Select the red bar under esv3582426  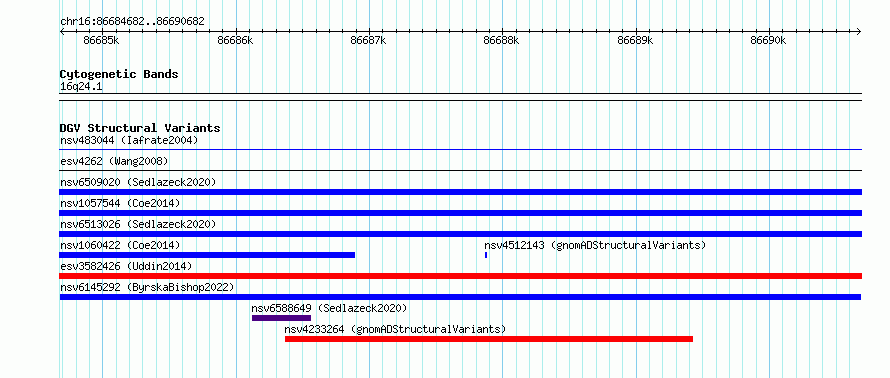pos(460,276)
